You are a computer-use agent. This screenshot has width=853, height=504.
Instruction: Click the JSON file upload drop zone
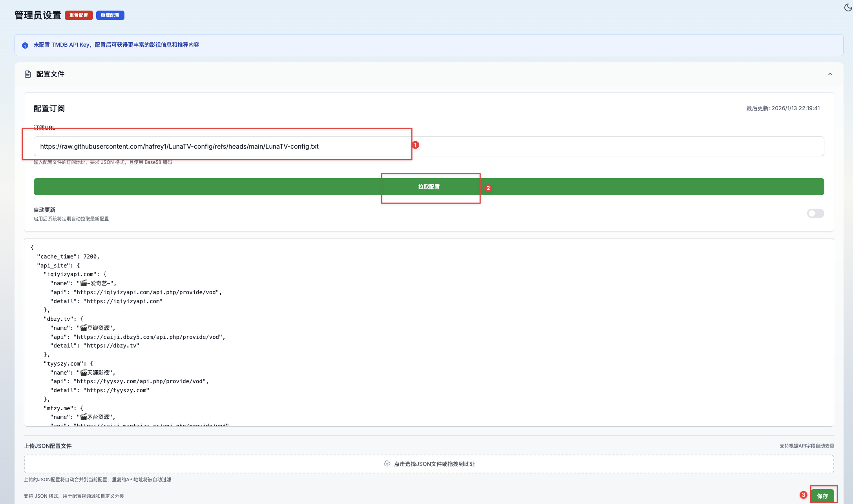(429, 464)
